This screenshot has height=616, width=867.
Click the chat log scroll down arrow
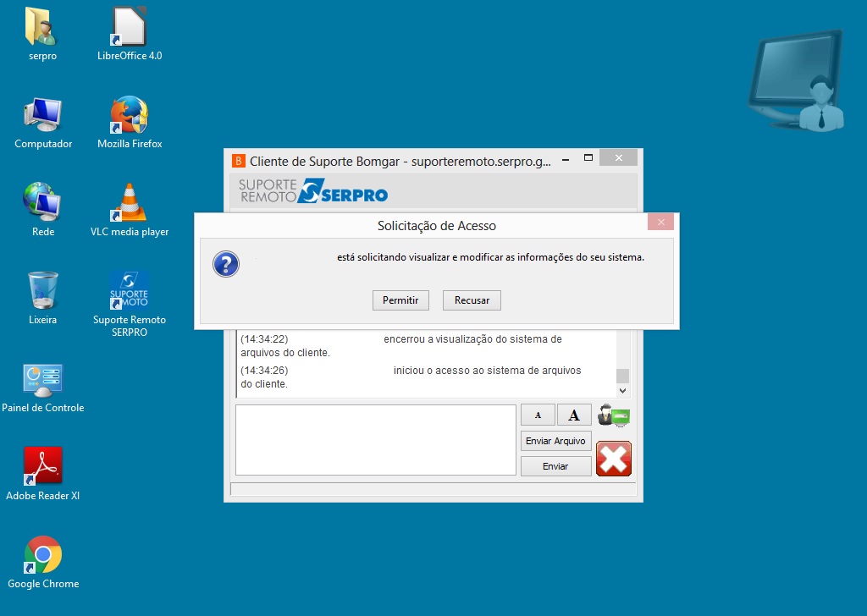622,391
